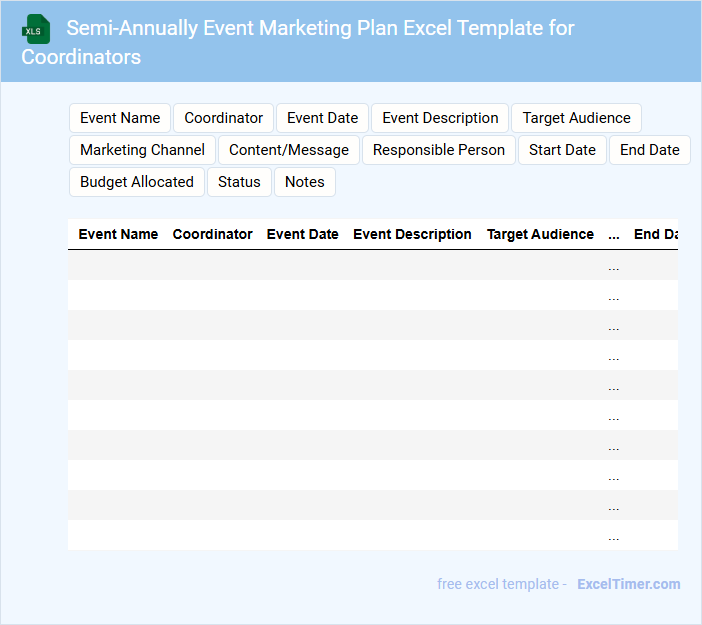Click the Status tag button

(x=239, y=182)
